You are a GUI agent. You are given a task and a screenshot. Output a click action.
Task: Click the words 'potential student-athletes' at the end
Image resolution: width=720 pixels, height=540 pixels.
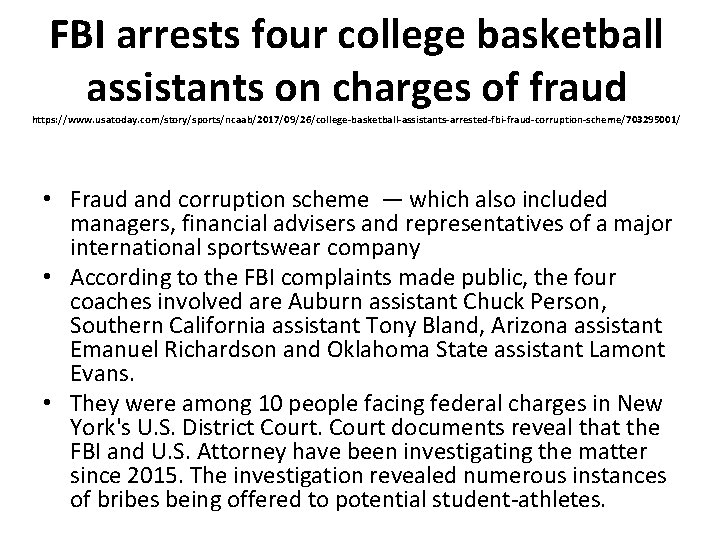click(467, 500)
